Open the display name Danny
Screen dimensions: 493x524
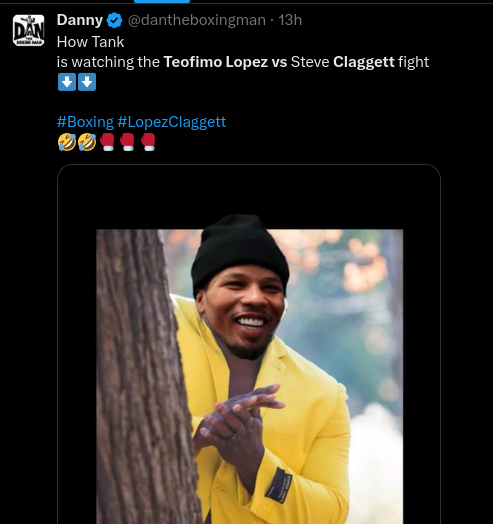pyautogui.click(x=80, y=20)
